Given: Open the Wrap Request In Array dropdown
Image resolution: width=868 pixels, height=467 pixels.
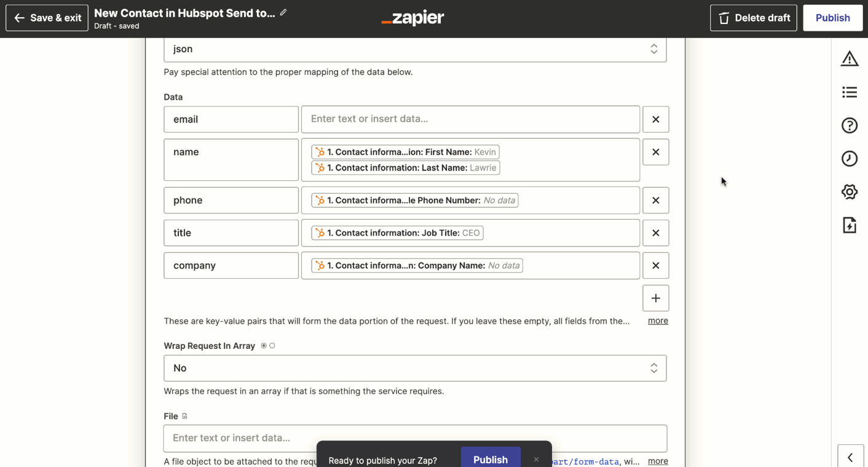Looking at the screenshot, I should click(415, 368).
